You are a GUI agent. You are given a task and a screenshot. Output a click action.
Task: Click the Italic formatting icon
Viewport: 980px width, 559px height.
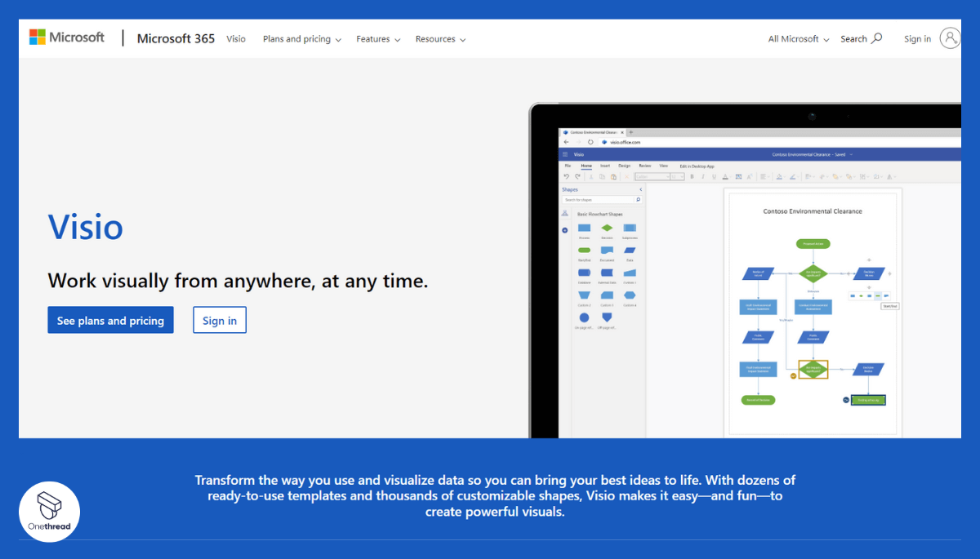(x=702, y=176)
